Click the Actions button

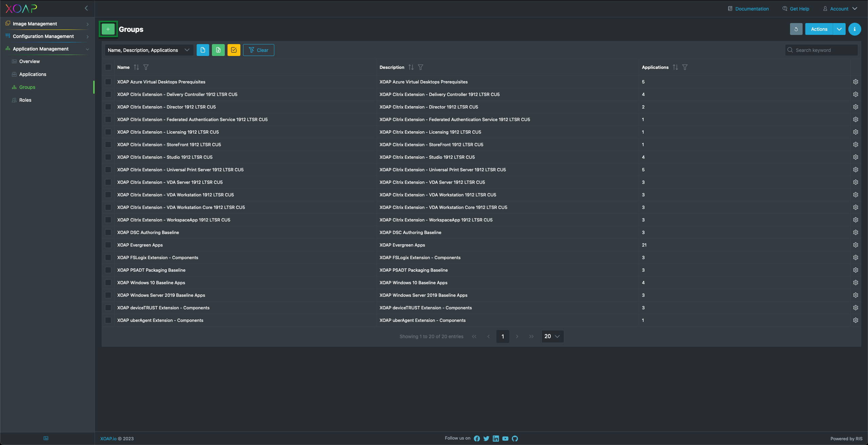click(x=819, y=29)
